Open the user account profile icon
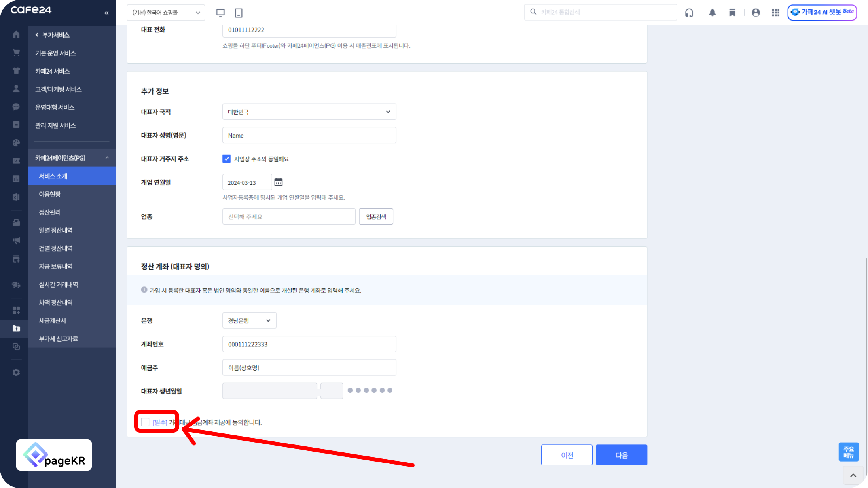 (x=756, y=13)
